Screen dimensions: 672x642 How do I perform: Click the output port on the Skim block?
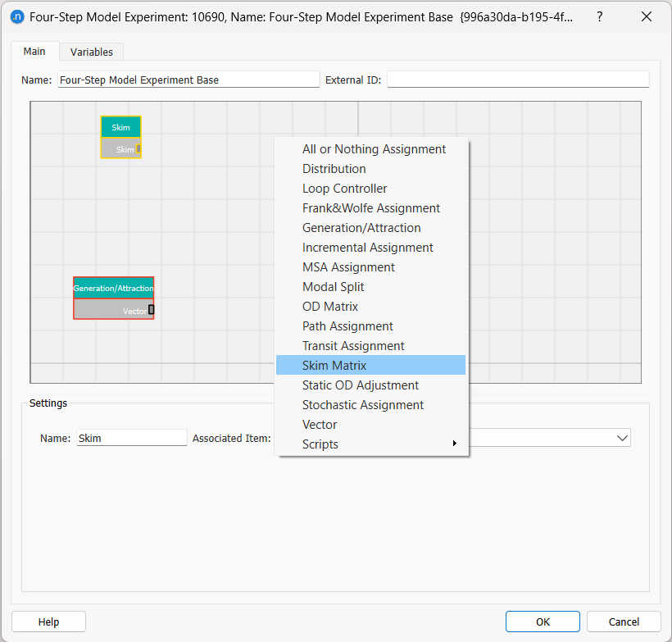tap(137, 149)
